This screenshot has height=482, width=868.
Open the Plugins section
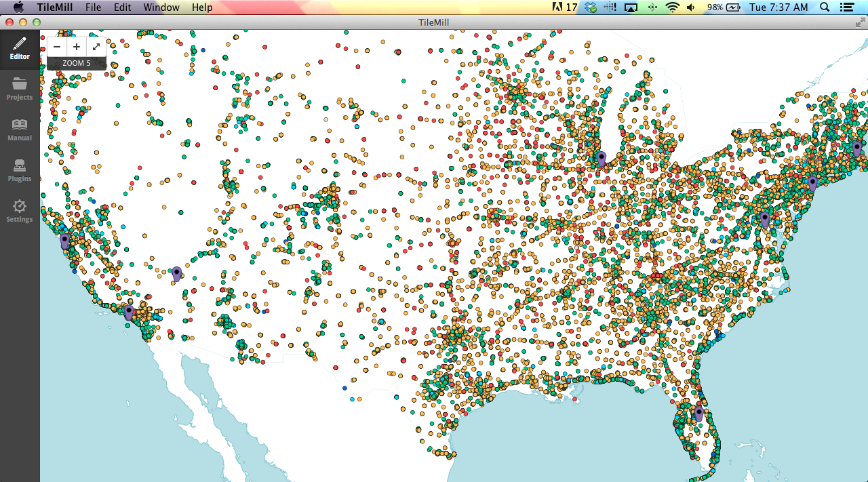click(20, 170)
